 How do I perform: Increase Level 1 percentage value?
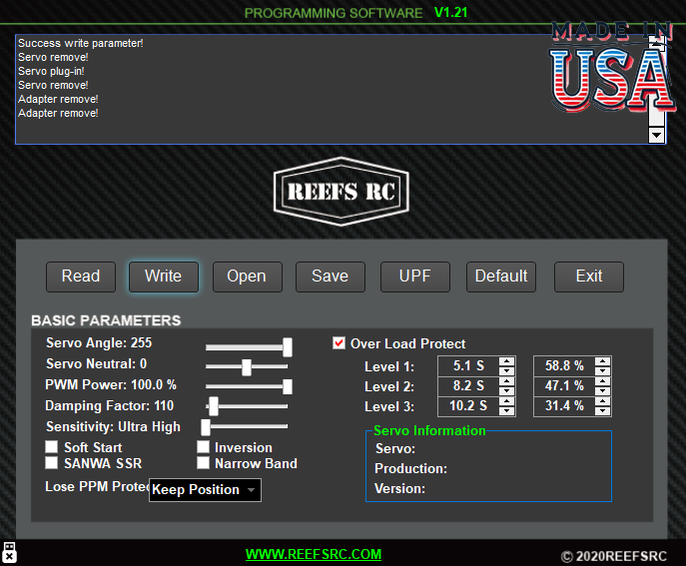click(x=602, y=361)
